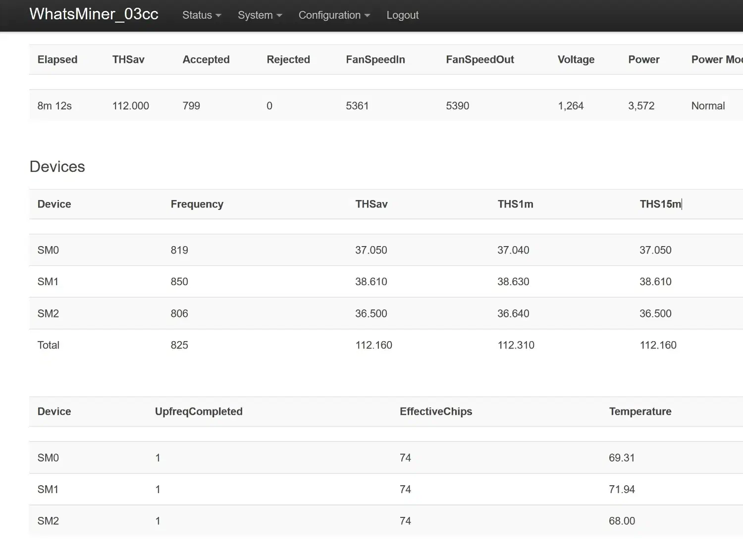The image size is (743, 560).
Task: Click the Voltage column header
Action: pos(576,59)
